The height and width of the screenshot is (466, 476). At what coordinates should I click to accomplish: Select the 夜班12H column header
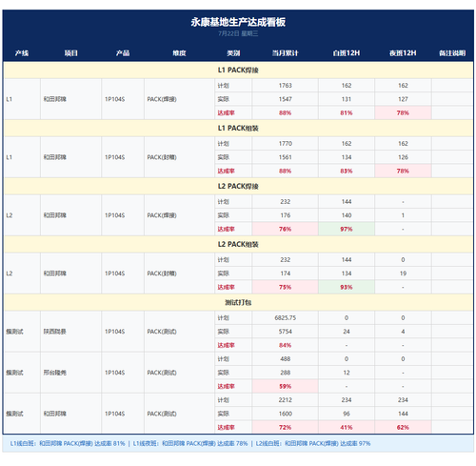point(403,53)
